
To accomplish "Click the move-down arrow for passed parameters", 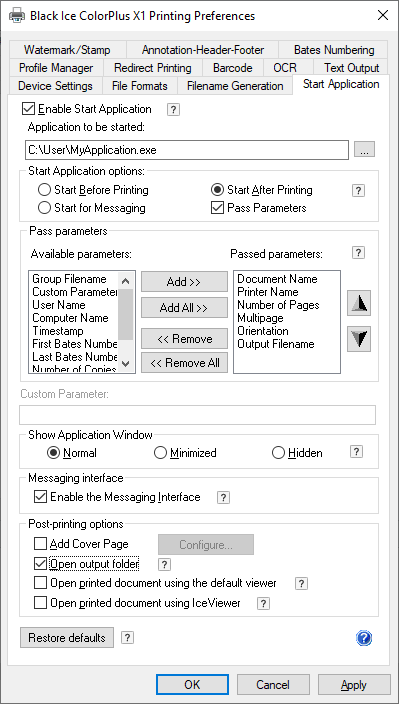I will (x=359, y=339).
